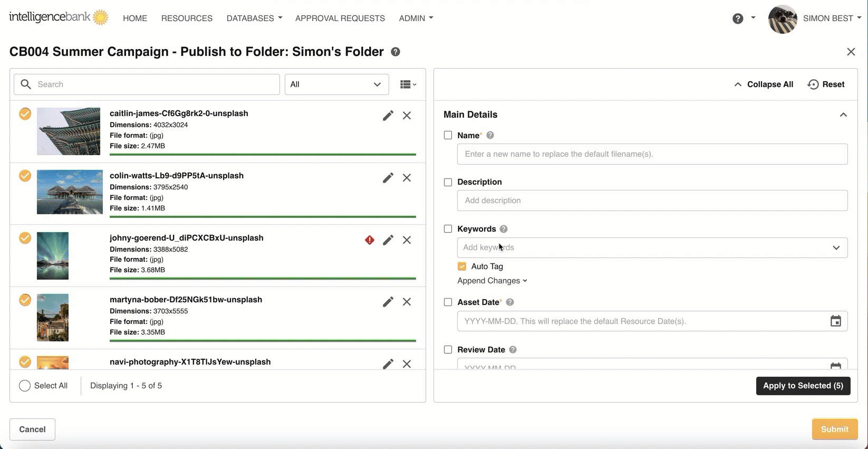This screenshot has width=868, height=449.
Task: Uncheck the Auto Tag checkbox
Action: tap(462, 266)
